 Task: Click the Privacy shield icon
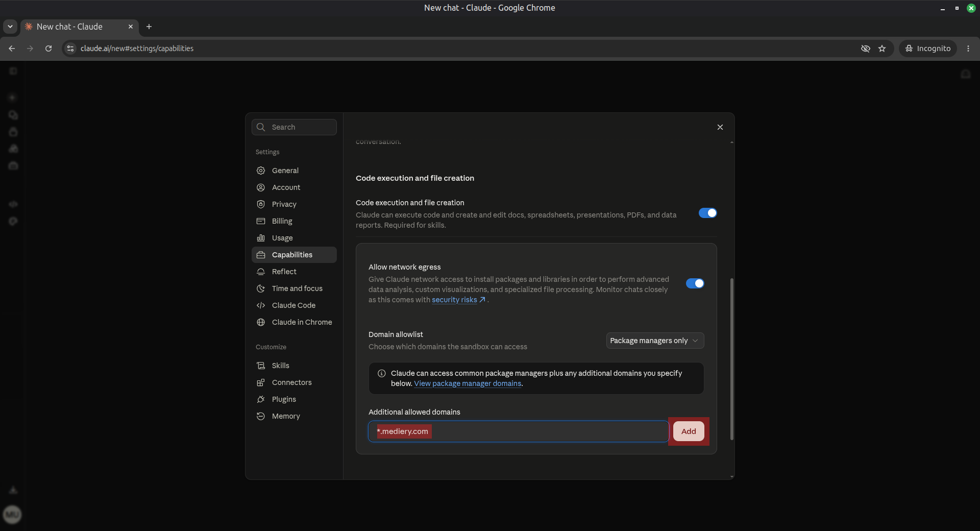click(261, 204)
